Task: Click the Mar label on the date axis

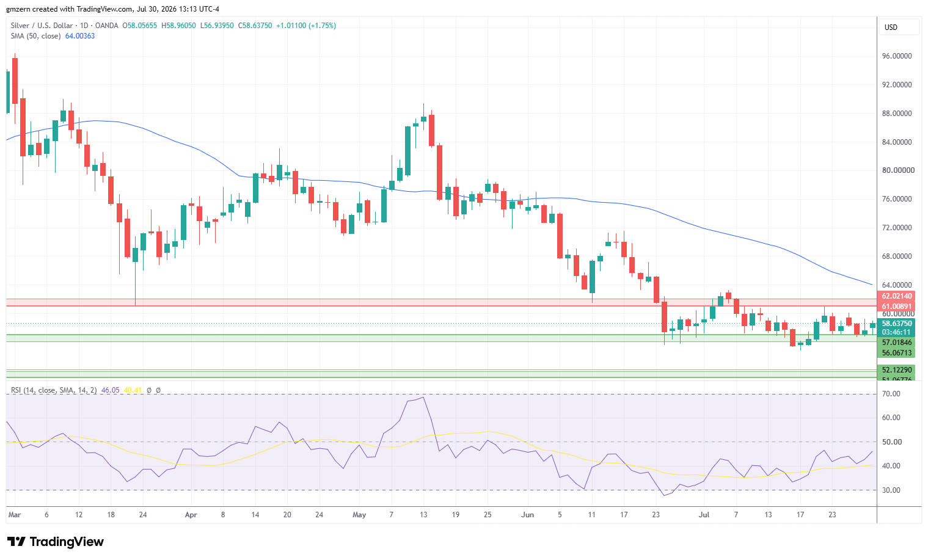Action: pyautogui.click(x=14, y=515)
